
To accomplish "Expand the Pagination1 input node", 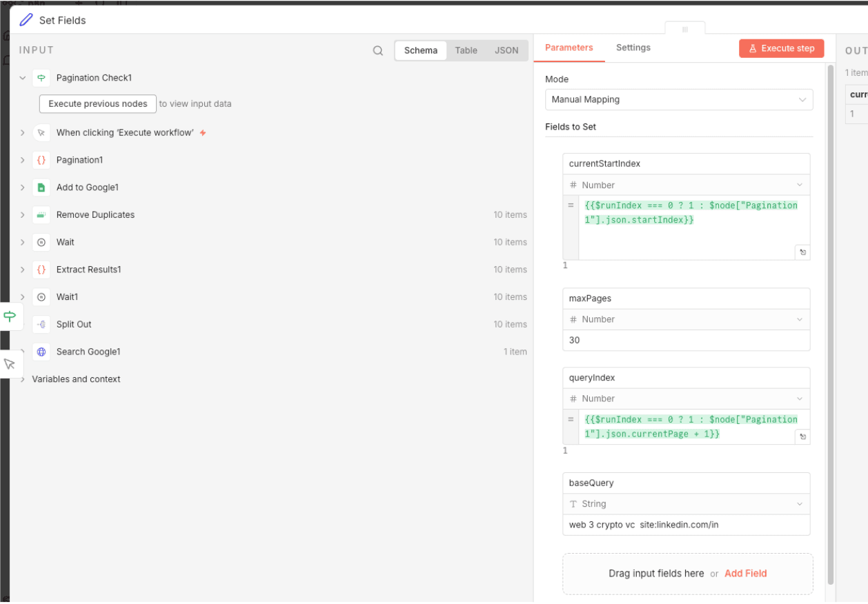I will [23, 160].
